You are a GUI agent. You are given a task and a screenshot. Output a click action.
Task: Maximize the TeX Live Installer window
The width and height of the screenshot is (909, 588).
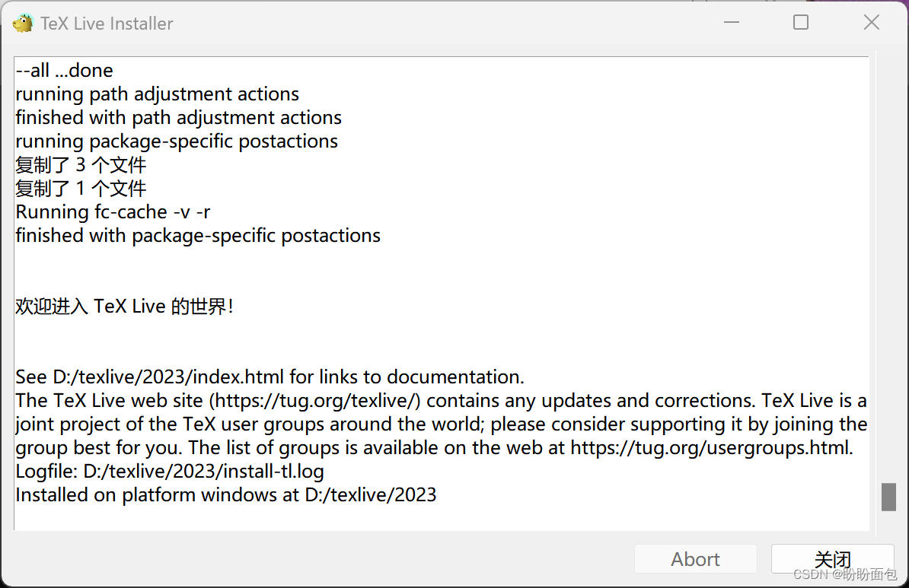[800, 23]
